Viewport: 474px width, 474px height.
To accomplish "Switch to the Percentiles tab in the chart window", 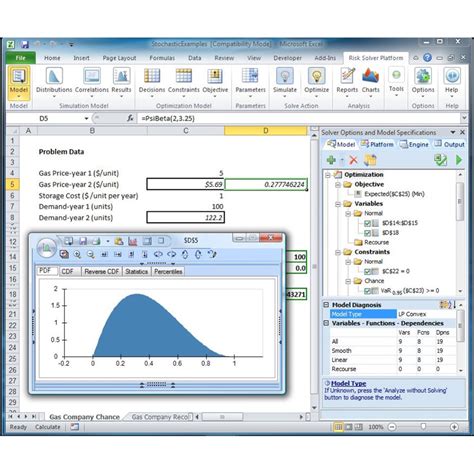I will [168, 271].
